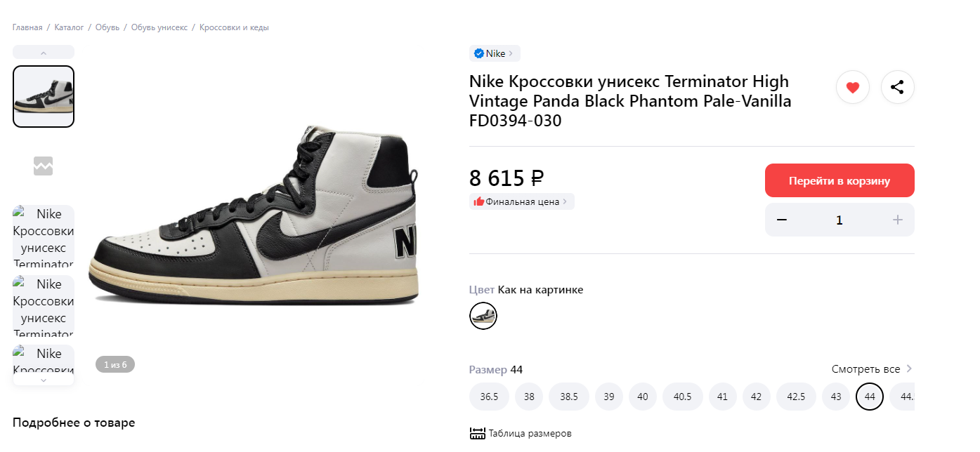Open "Смотреть все" sizes list
The height and width of the screenshot is (452, 980).
coord(871,369)
